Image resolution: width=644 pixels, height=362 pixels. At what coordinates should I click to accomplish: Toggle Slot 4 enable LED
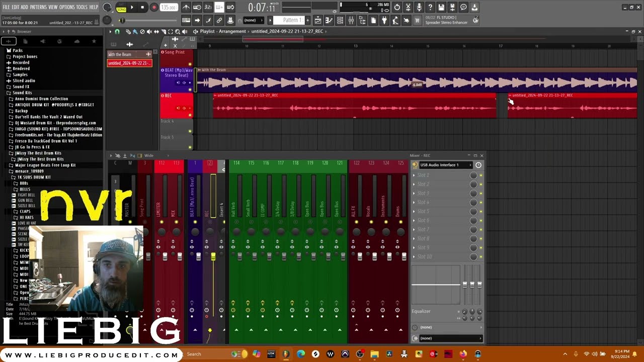coord(481,203)
